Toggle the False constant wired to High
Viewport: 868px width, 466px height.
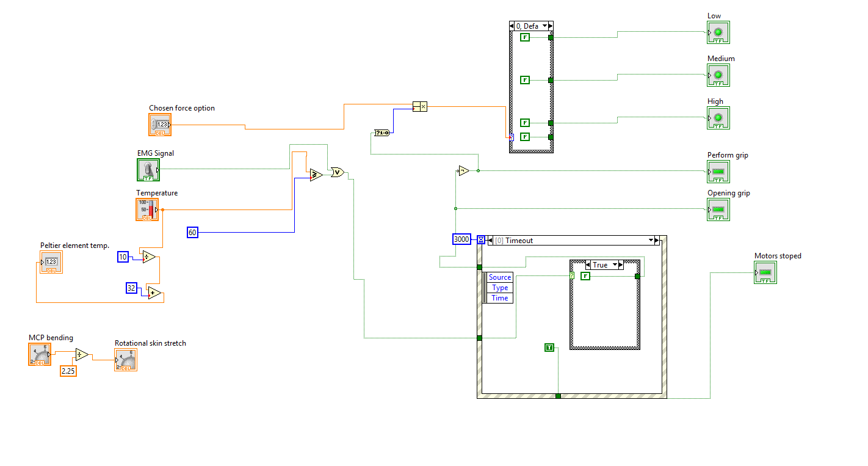(x=525, y=122)
